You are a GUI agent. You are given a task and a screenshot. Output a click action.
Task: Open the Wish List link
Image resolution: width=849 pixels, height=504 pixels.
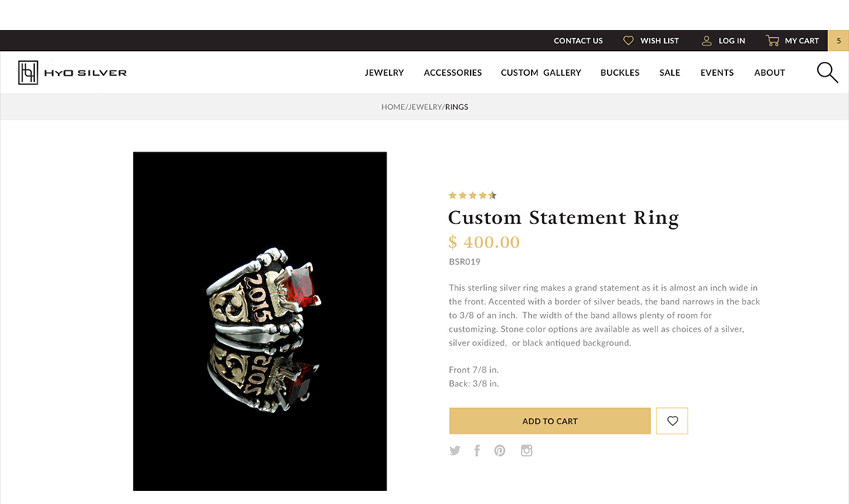point(651,41)
